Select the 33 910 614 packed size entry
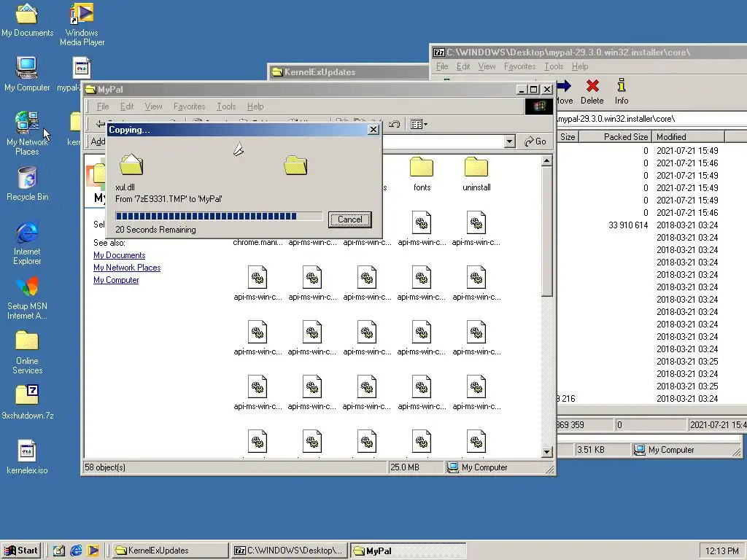This screenshot has width=747, height=560. click(x=628, y=225)
